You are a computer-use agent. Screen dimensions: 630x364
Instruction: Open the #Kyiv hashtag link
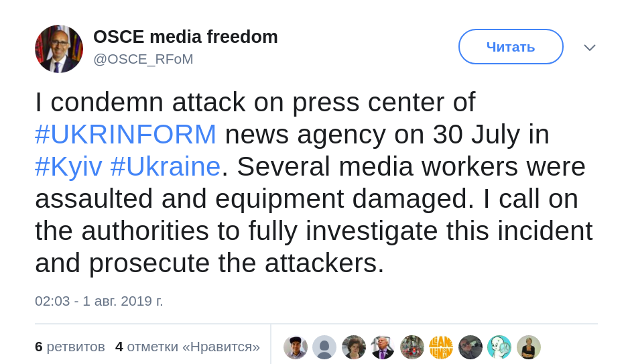click(68, 166)
